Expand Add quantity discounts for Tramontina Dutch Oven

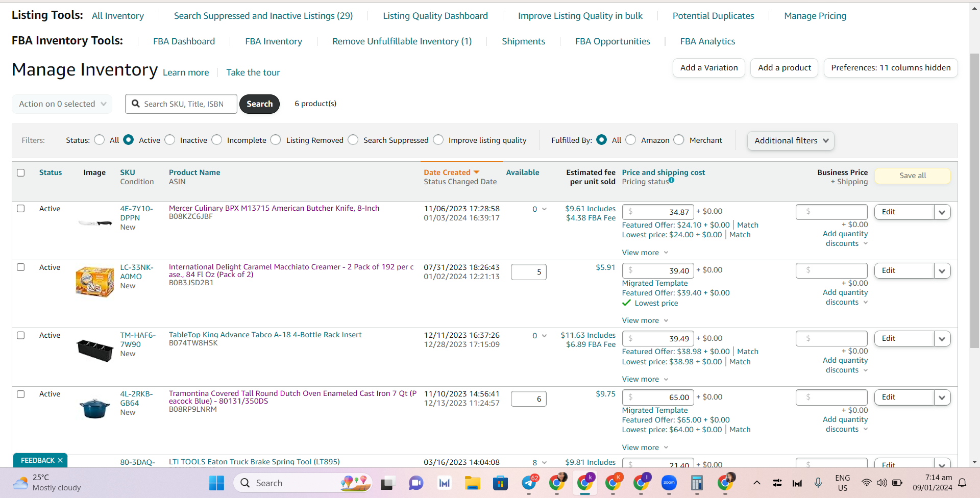coord(845,424)
